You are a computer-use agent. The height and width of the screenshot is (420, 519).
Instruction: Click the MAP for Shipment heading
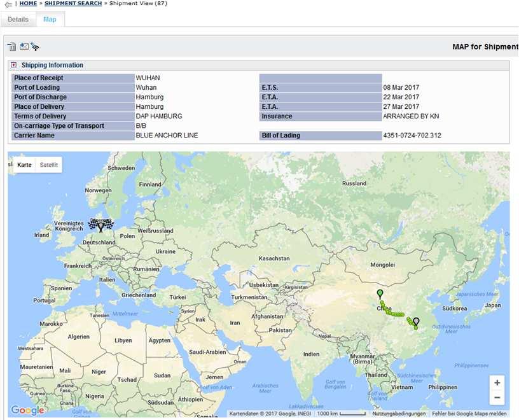pyautogui.click(x=485, y=46)
